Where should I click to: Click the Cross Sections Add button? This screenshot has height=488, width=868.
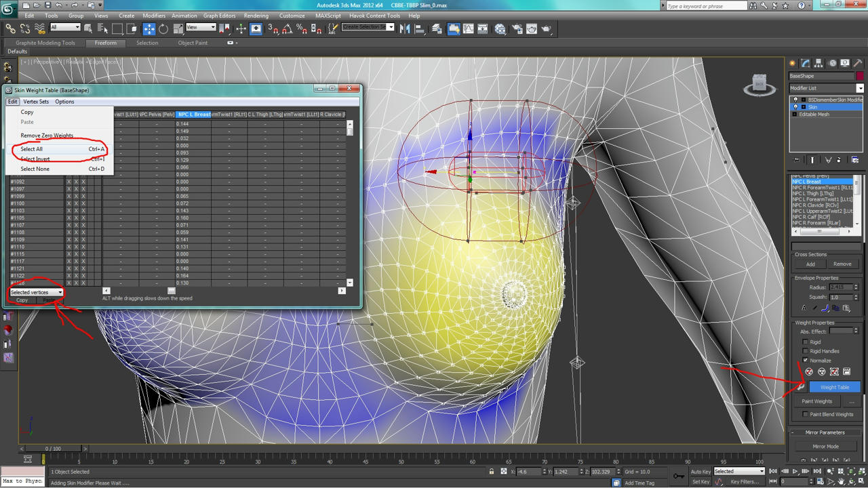pyautogui.click(x=810, y=264)
